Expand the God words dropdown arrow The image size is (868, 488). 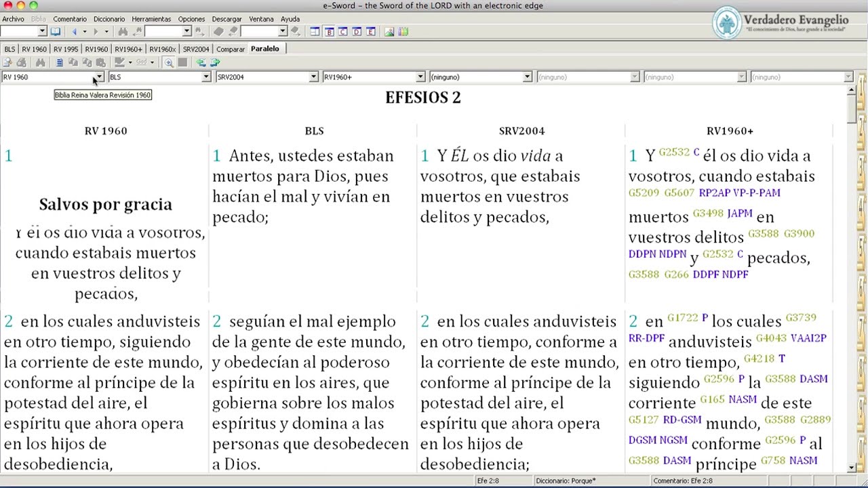pos(152,62)
